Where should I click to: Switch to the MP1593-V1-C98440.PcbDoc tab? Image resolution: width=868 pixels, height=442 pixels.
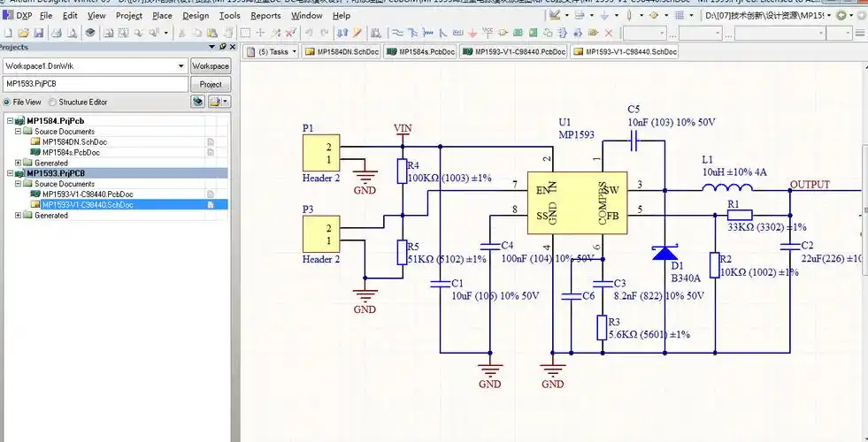point(515,52)
